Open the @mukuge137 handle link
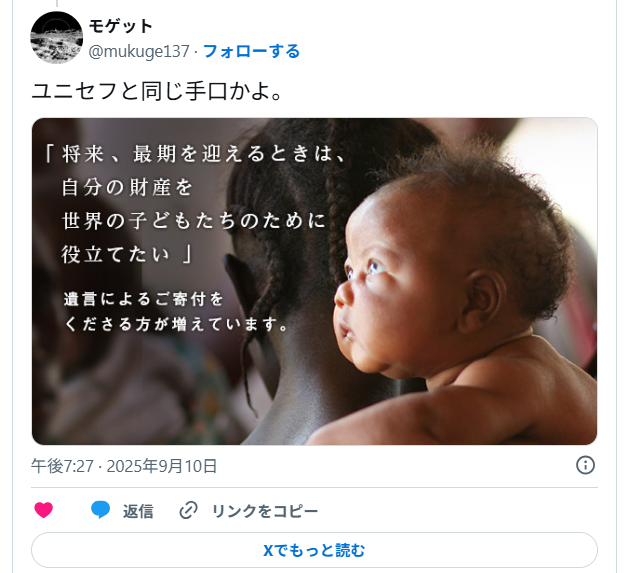The image size is (631, 573). point(139,52)
